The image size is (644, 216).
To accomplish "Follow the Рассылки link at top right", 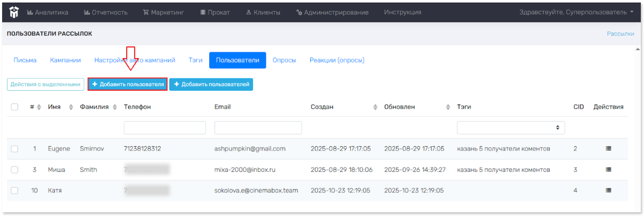I will [620, 34].
